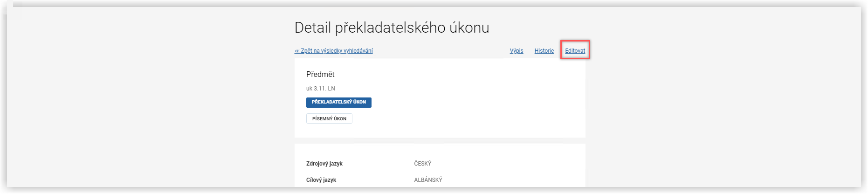Select the ČESKÝ source language value
Screen dimensions: 868x194
tap(423, 164)
